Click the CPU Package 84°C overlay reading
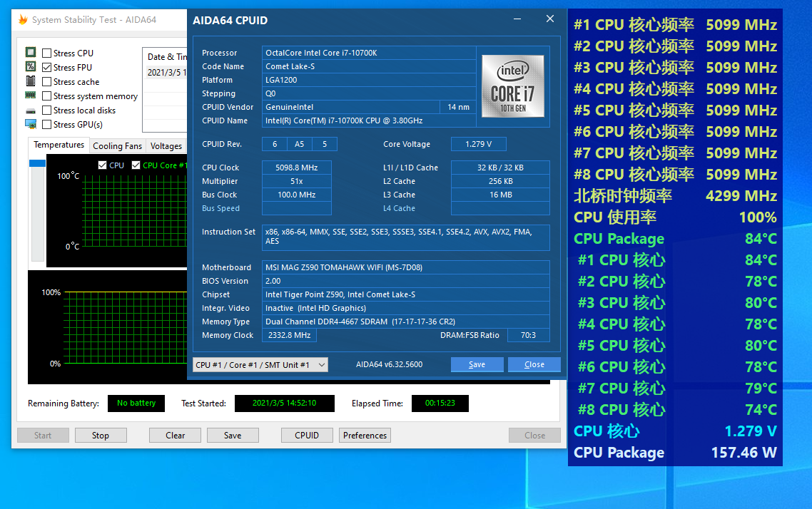 (675, 239)
